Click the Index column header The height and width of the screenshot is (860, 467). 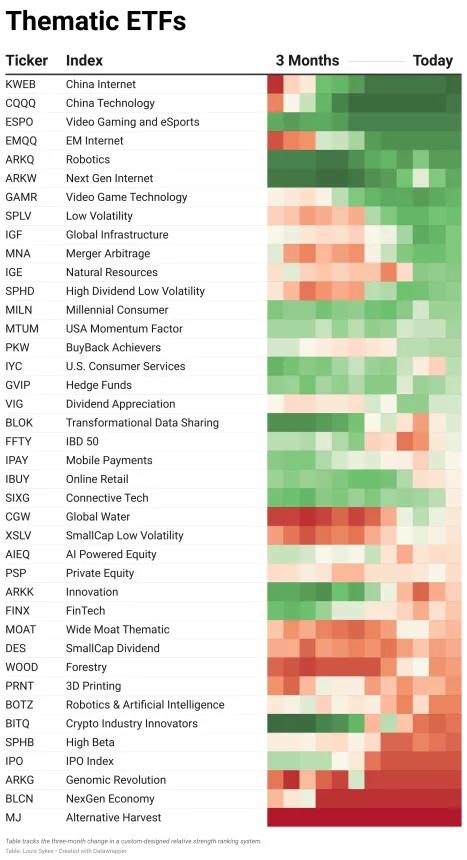[84, 60]
